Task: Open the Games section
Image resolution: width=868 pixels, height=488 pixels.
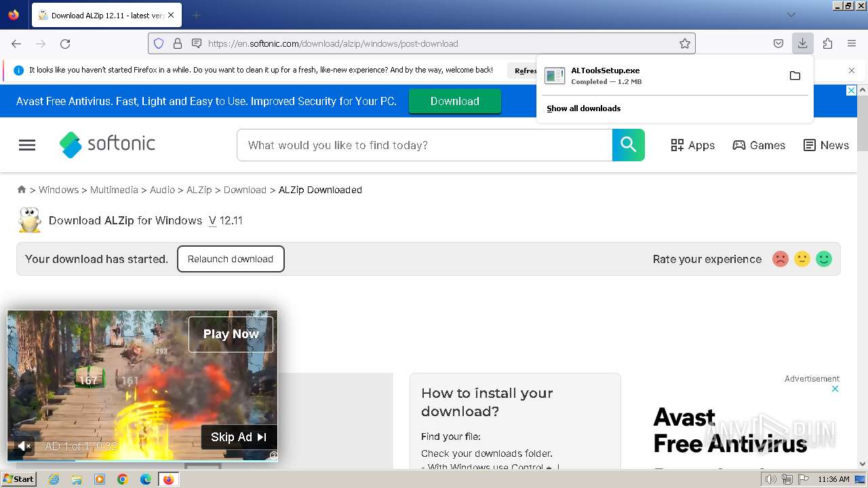Action: click(x=759, y=145)
